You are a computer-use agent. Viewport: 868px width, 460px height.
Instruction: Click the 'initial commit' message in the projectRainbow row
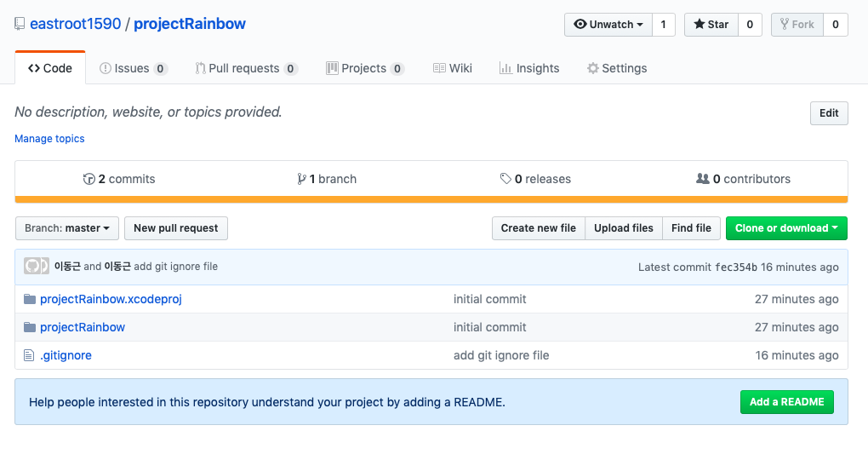point(490,328)
